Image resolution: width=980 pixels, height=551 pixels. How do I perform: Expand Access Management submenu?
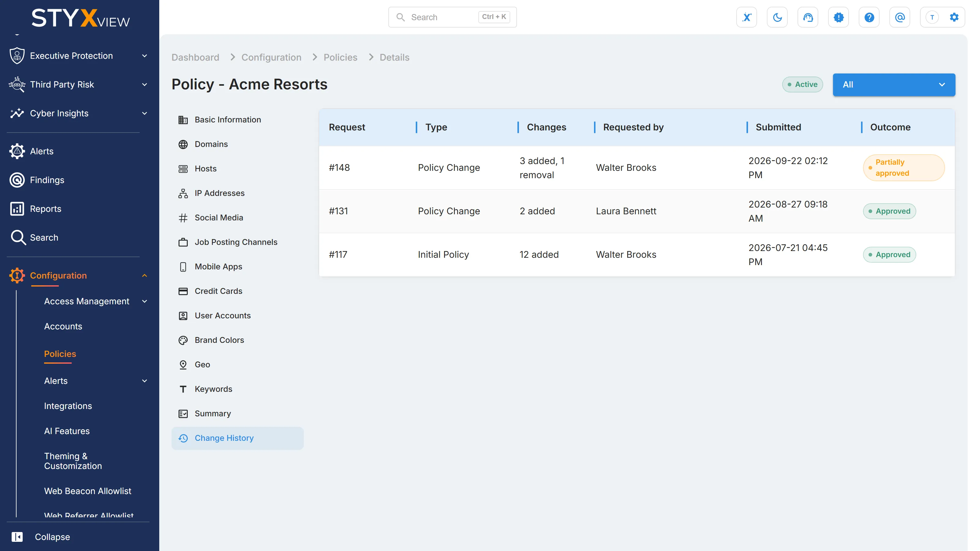[x=145, y=301]
